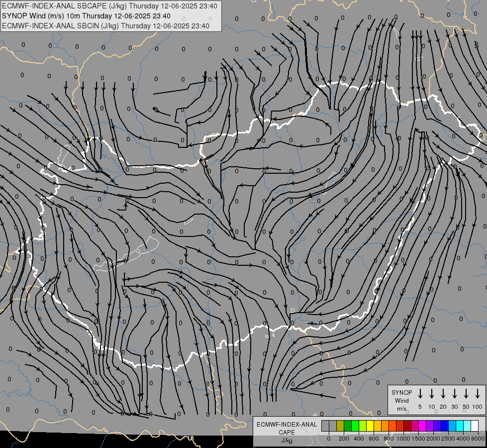Click the 'CAPE' label in color legend

(x=287, y=432)
